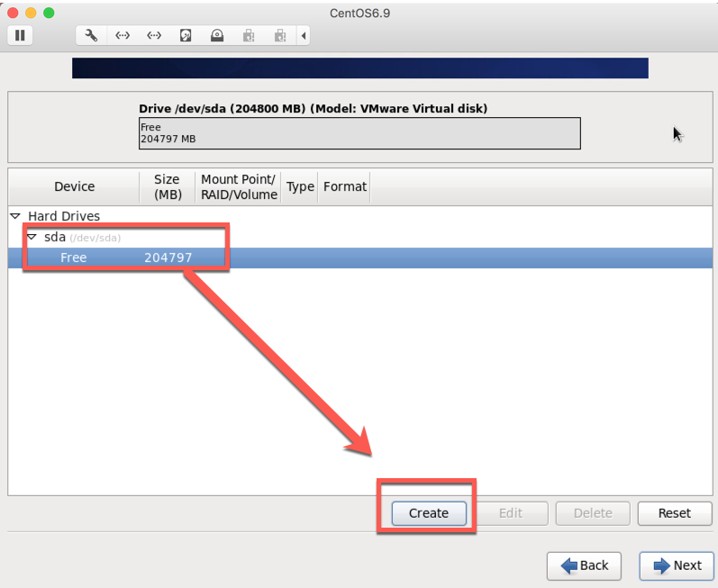Go Back to previous installer step
Viewport: 718px width, 588px height.
pos(584,565)
